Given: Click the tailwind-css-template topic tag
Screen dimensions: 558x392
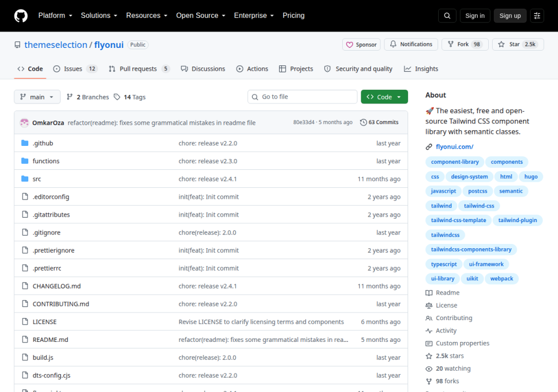Looking at the screenshot, I should click(458, 220).
